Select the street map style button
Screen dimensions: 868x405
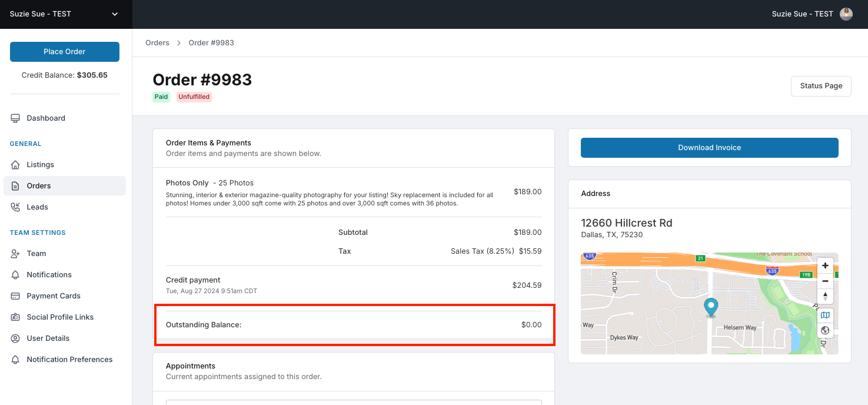click(x=825, y=316)
